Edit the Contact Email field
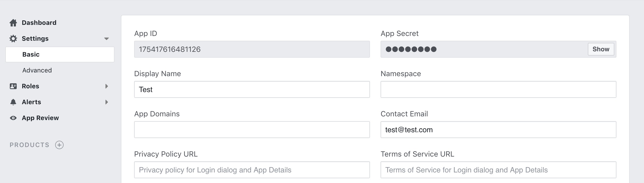This screenshot has width=644, height=183. pos(498,130)
